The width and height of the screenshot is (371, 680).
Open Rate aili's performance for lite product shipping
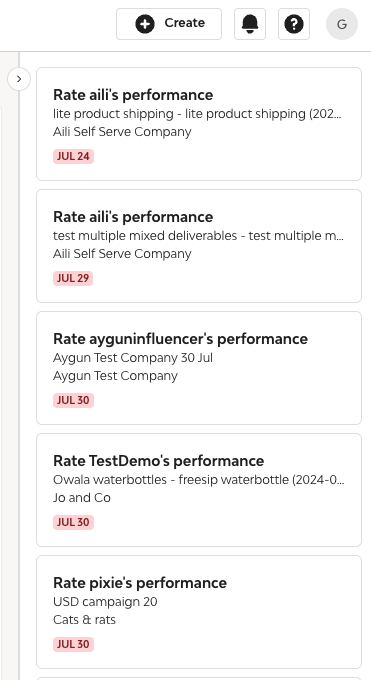[199, 124]
